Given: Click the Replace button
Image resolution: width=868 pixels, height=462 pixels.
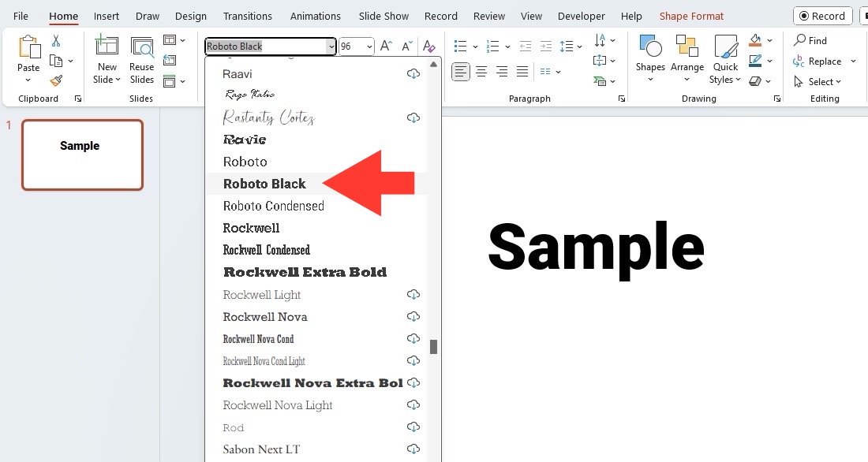Looking at the screenshot, I should (x=817, y=61).
